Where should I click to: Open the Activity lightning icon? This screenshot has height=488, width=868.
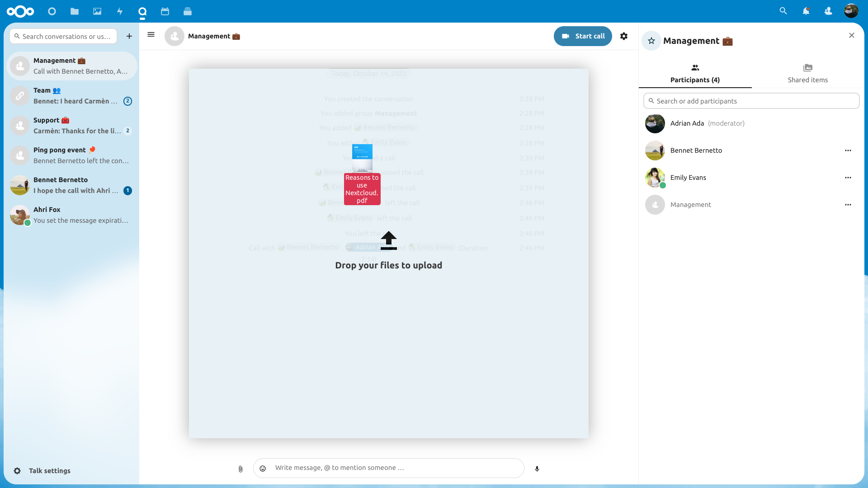tap(120, 11)
